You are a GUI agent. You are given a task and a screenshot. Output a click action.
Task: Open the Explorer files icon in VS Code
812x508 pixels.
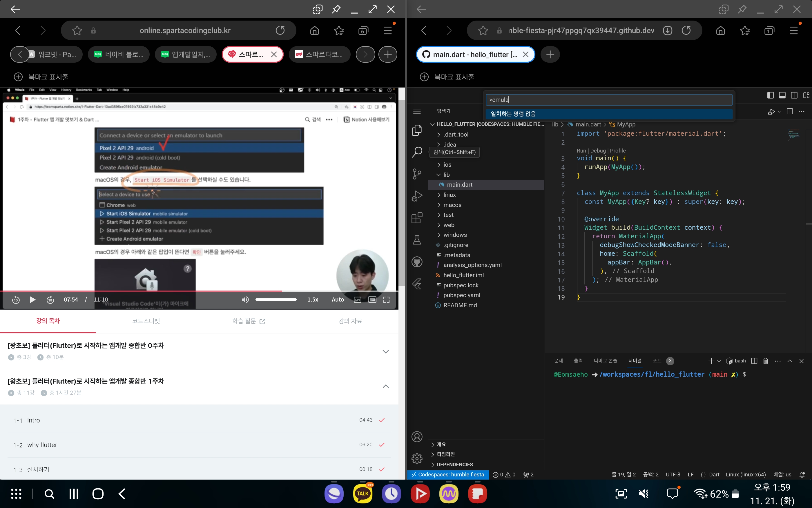417,130
